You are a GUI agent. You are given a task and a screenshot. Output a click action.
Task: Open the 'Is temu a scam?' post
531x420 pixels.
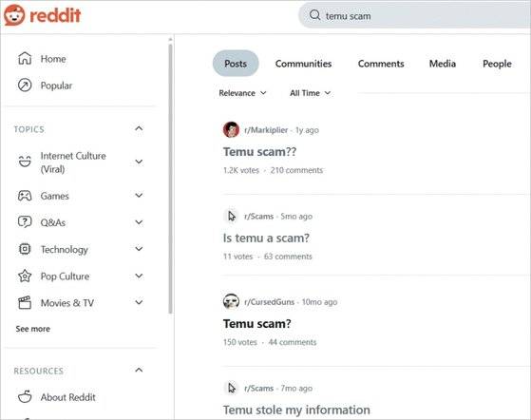(x=266, y=239)
